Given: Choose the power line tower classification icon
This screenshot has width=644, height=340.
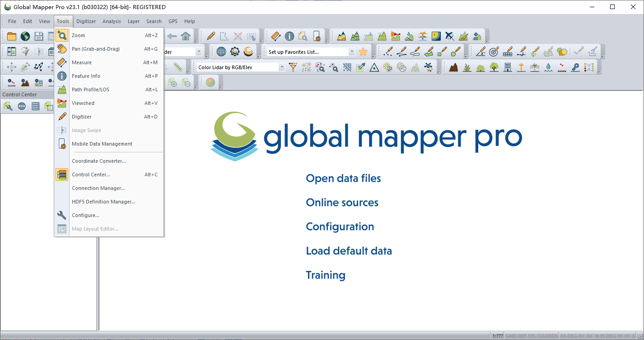Looking at the screenshot, I should (535, 67).
